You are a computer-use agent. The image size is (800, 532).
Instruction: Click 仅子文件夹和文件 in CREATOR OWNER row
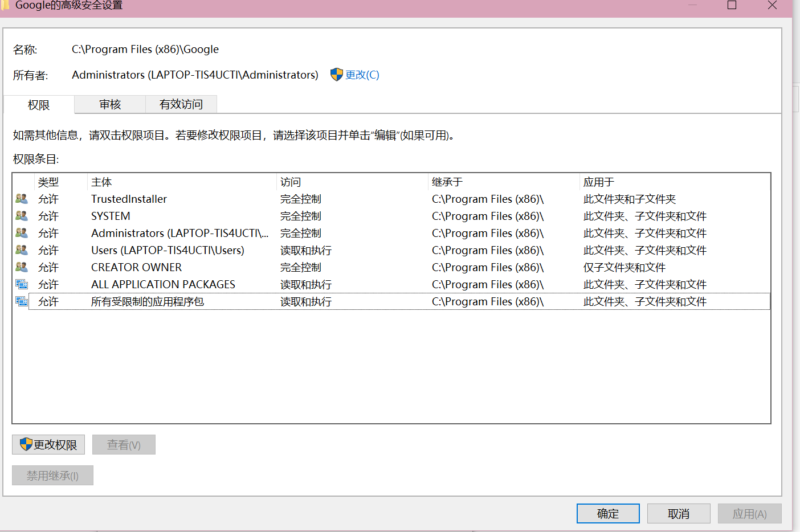[x=625, y=267]
